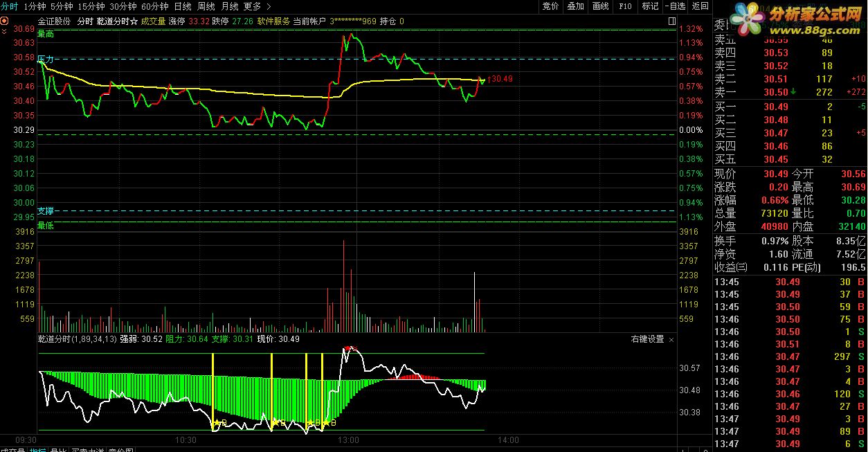Select the 15分钟 period tab
The image size is (868, 452).
(x=91, y=6)
